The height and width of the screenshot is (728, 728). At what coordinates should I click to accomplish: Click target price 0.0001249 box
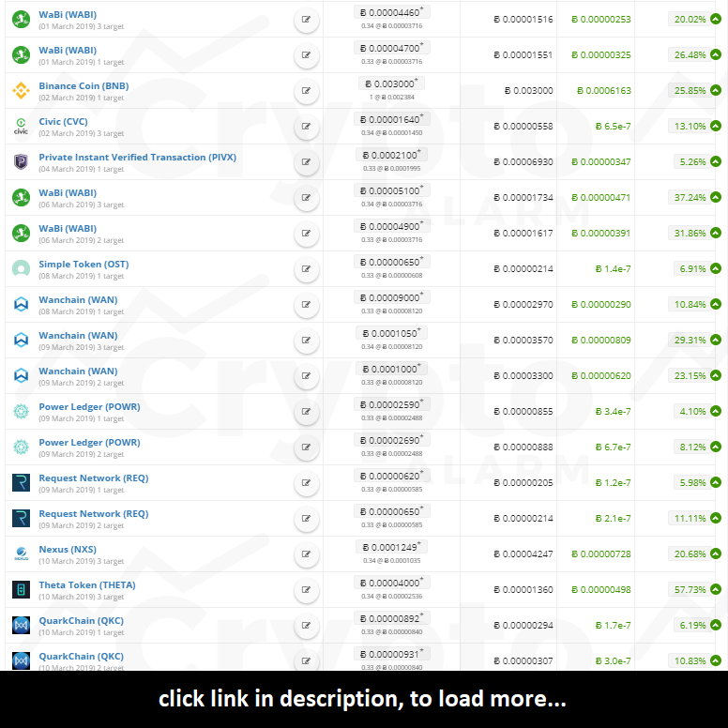392,547
